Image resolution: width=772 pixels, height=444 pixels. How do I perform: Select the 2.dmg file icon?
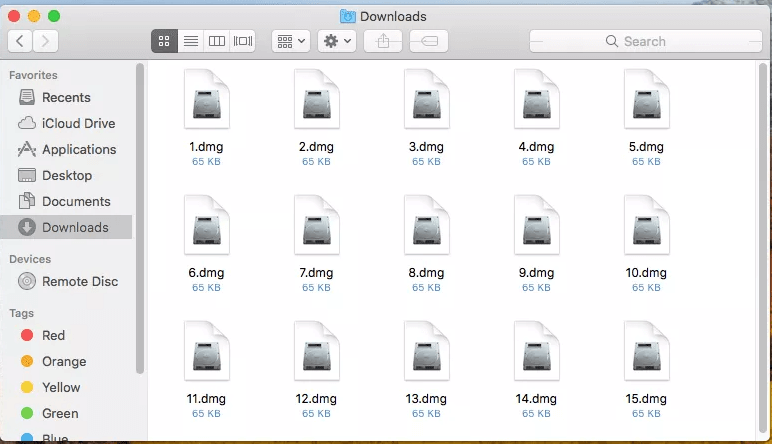317,99
